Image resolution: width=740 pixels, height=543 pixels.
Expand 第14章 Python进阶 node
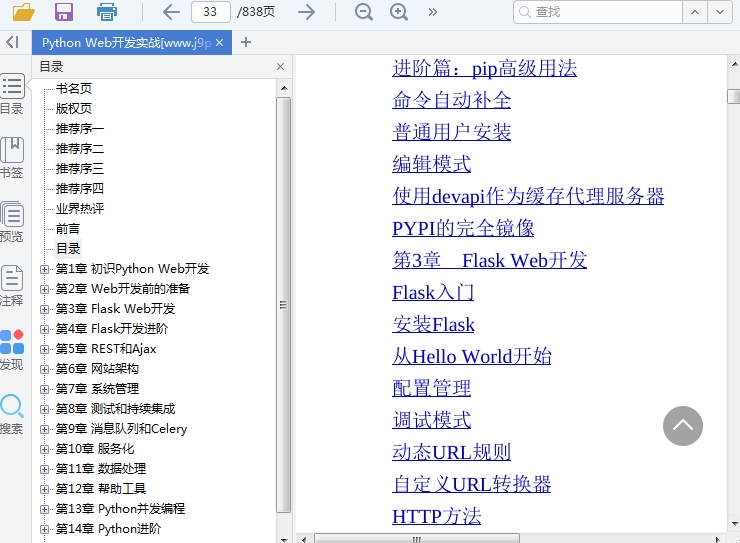click(x=44, y=529)
